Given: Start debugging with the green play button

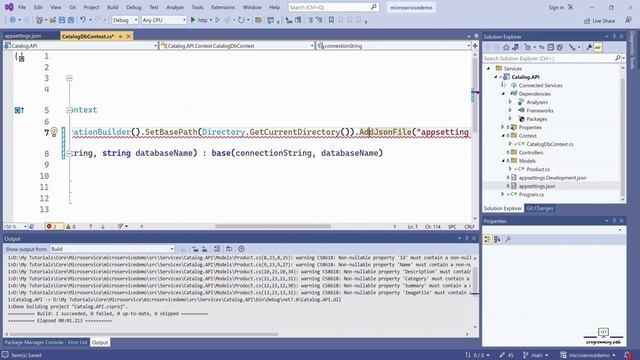Looking at the screenshot, I should [193, 20].
